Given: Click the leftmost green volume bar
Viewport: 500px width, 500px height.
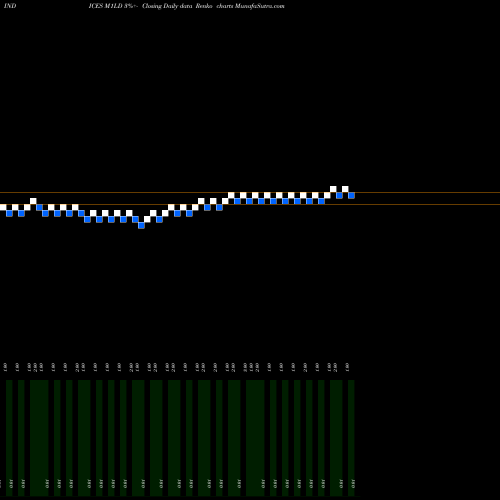Looking at the screenshot, I should click(x=9, y=438).
